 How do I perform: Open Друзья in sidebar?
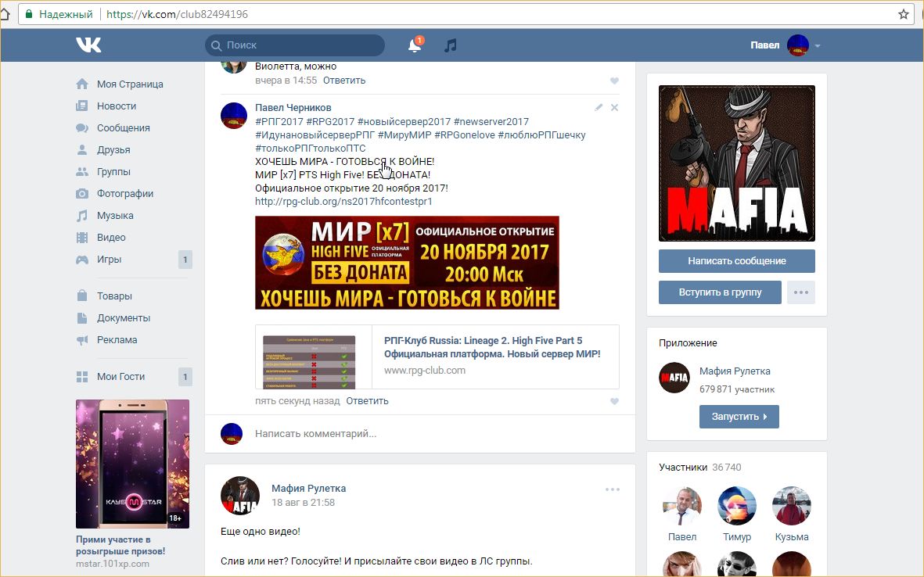coord(113,149)
